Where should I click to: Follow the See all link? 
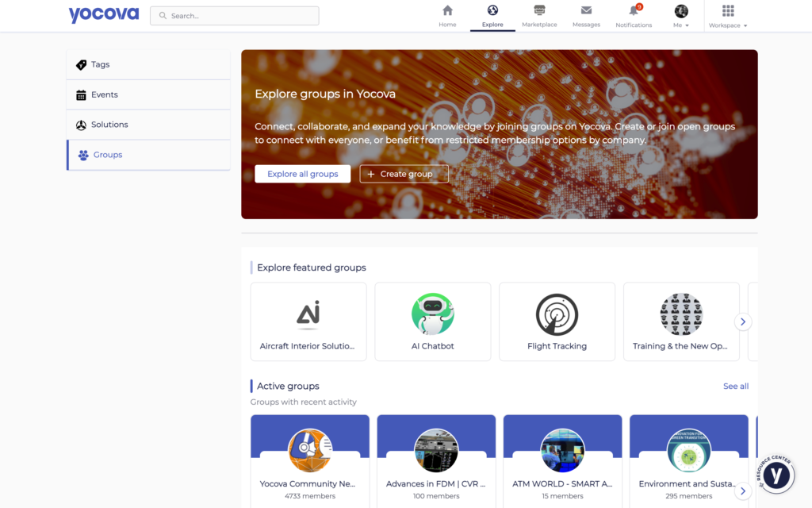coord(736,387)
